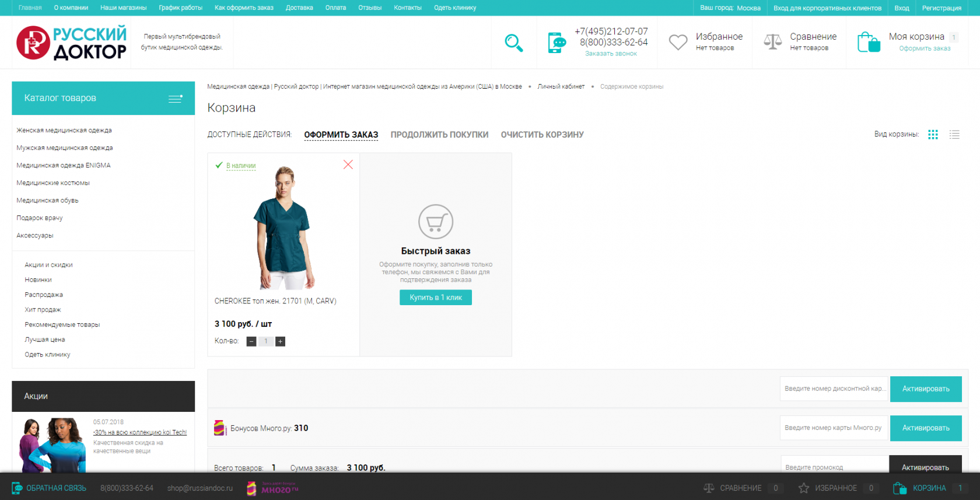The width and height of the screenshot is (980, 500).
Task: Open the site search magnifier icon
Action: click(513, 43)
